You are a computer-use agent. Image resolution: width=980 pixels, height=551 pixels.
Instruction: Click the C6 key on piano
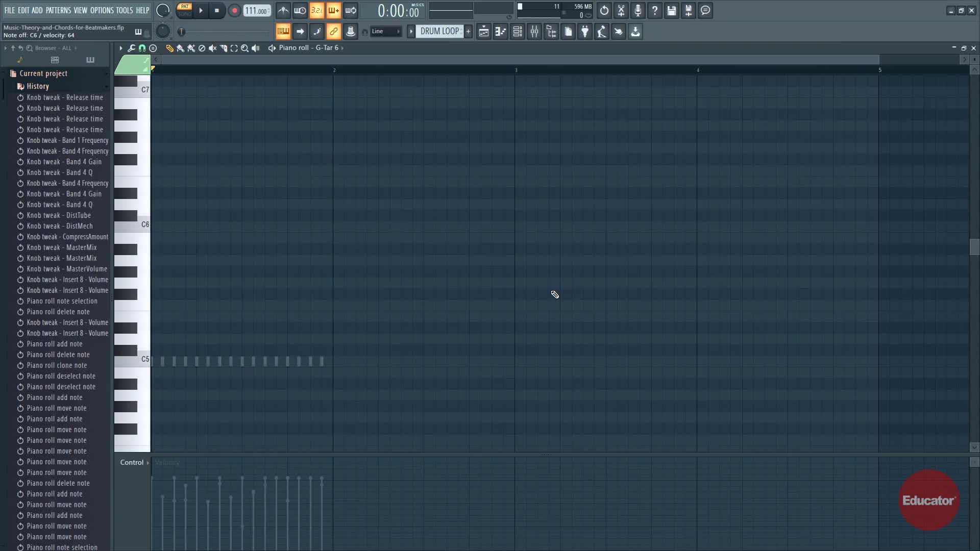[x=132, y=225]
